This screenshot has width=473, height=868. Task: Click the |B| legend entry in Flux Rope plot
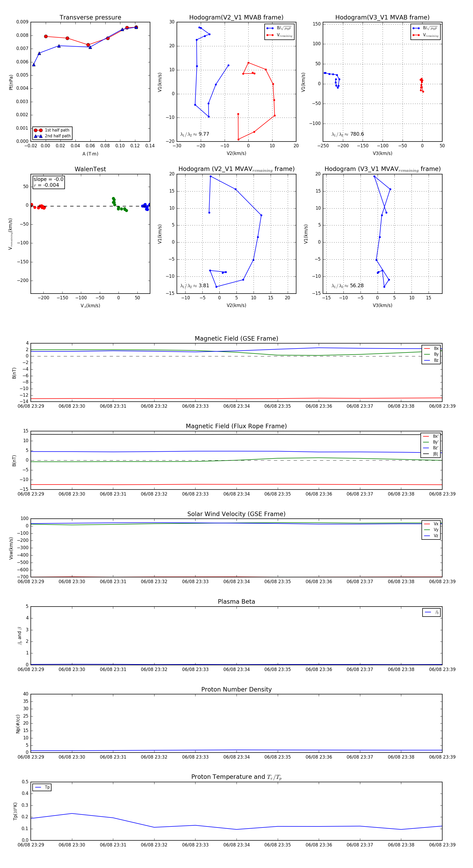pyautogui.click(x=431, y=454)
